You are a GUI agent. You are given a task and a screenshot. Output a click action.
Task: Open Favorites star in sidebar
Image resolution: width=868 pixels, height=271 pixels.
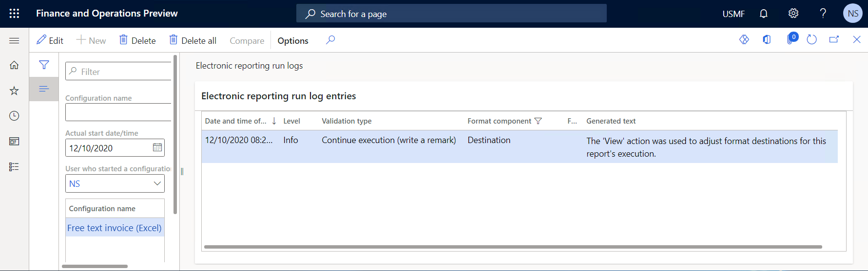(14, 90)
